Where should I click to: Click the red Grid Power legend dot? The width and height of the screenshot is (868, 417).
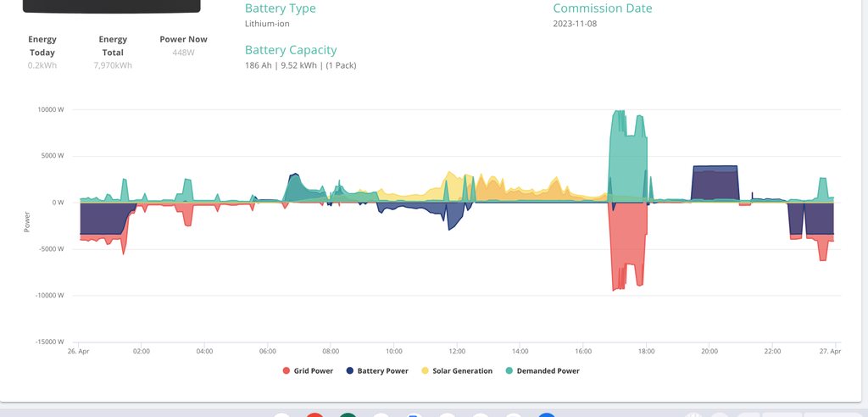pyautogui.click(x=286, y=371)
